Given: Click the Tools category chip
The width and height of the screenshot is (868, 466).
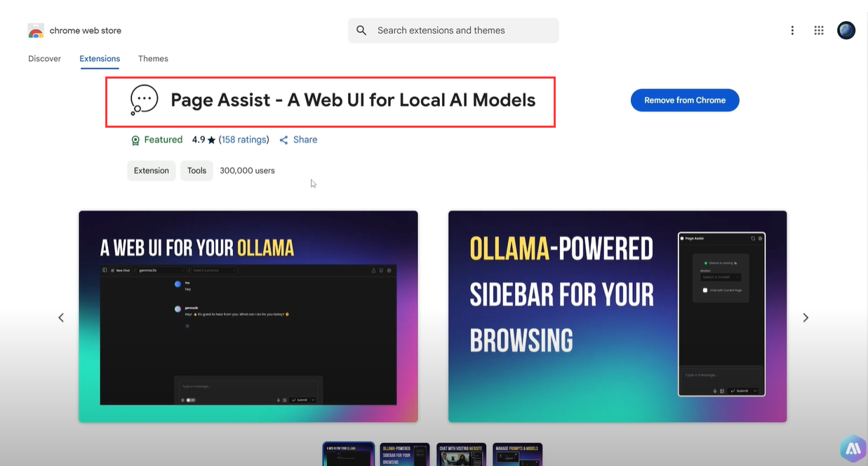Looking at the screenshot, I should 197,171.
